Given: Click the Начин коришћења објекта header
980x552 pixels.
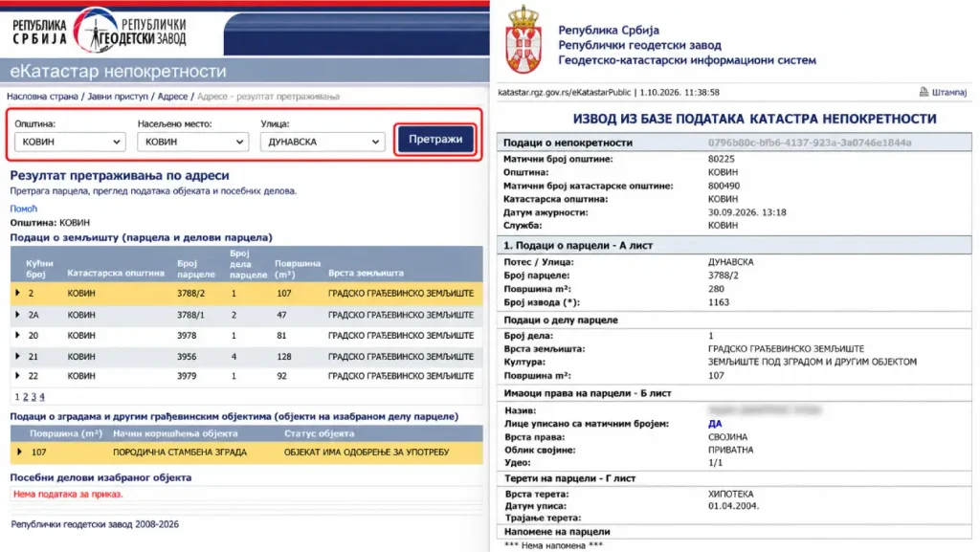Looking at the screenshot, I should [x=175, y=433].
